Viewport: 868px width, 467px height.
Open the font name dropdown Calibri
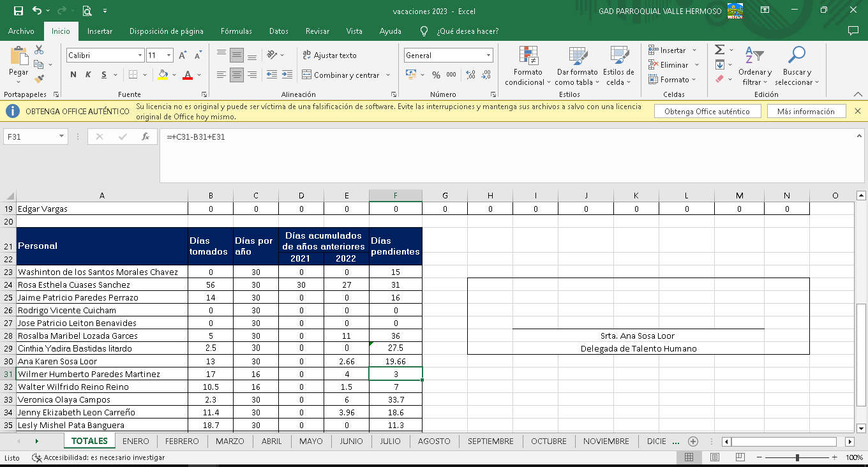point(140,56)
